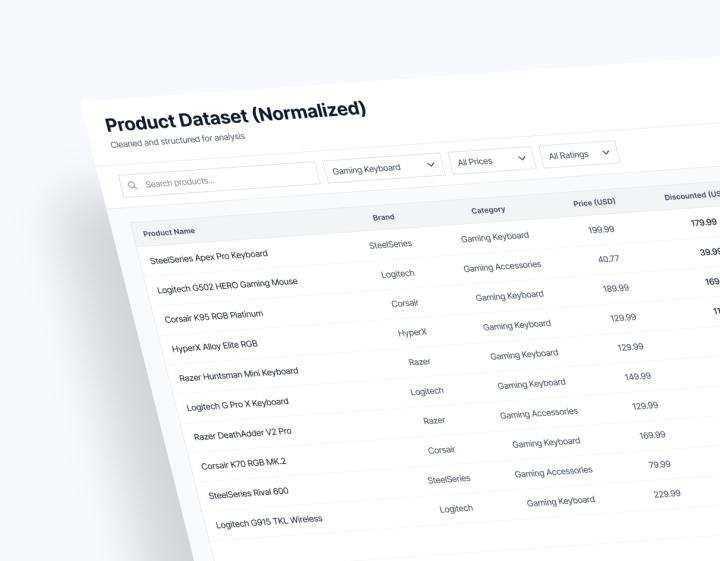The width and height of the screenshot is (720, 561).
Task: Open the Gaming Keyboard category dropdown
Action: [384, 168]
